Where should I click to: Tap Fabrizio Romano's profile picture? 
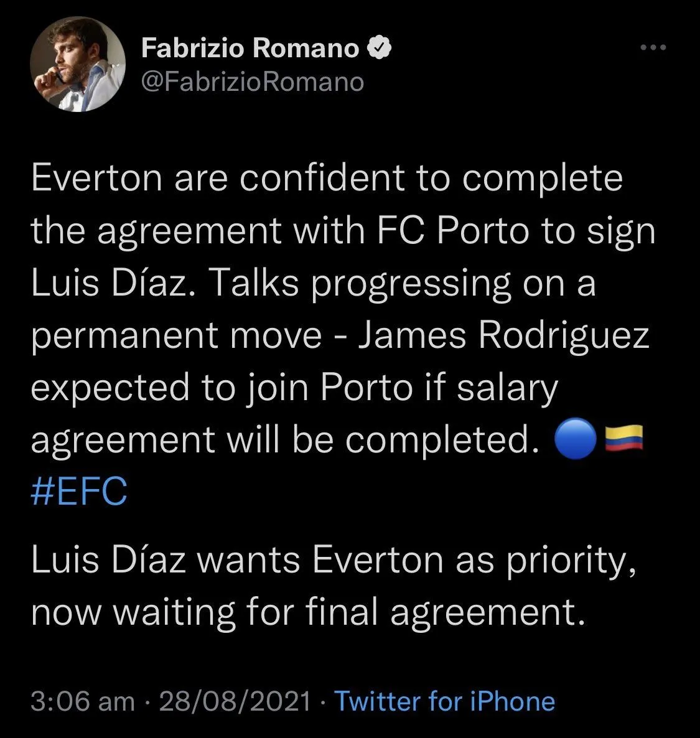(78, 65)
